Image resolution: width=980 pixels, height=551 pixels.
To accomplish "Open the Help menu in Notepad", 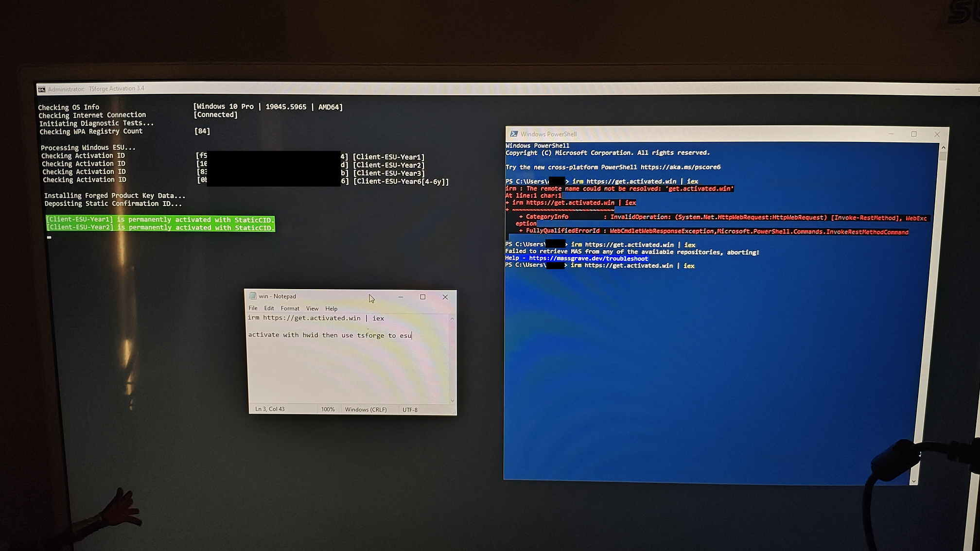I will pos(331,308).
